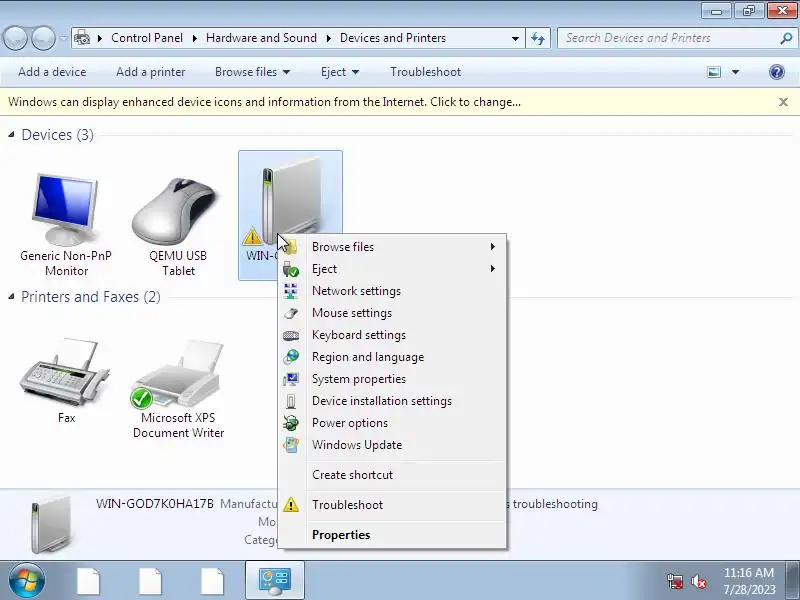Viewport: 800px width, 600px height.
Task: Click the Mouse settings icon in menu
Action: (291, 313)
